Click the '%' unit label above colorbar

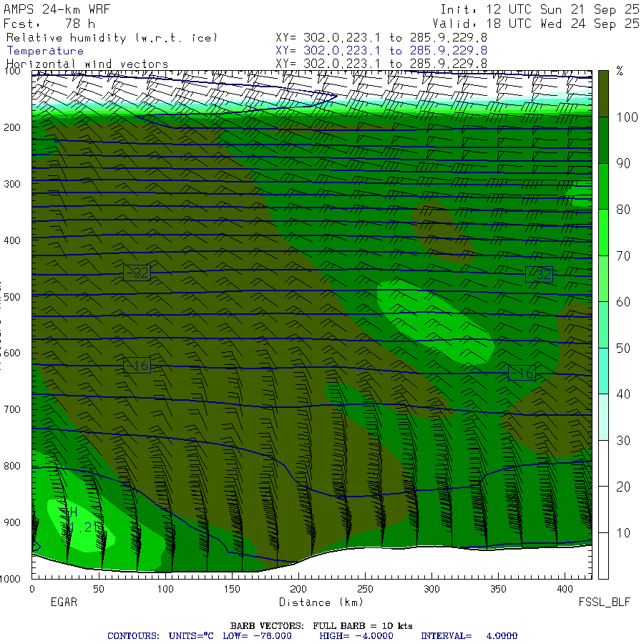pyautogui.click(x=620, y=71)
